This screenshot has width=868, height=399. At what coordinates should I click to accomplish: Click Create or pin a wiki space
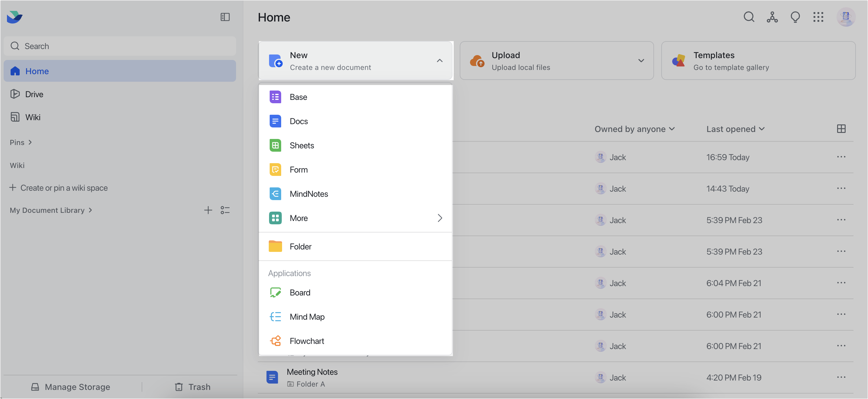coord(58,188)
